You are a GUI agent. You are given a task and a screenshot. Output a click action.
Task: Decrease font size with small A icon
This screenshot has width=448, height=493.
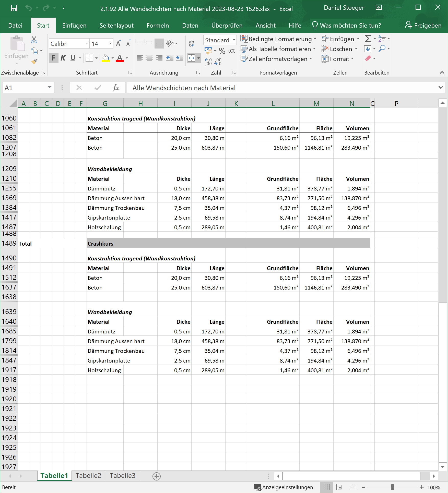click(128, 43)
